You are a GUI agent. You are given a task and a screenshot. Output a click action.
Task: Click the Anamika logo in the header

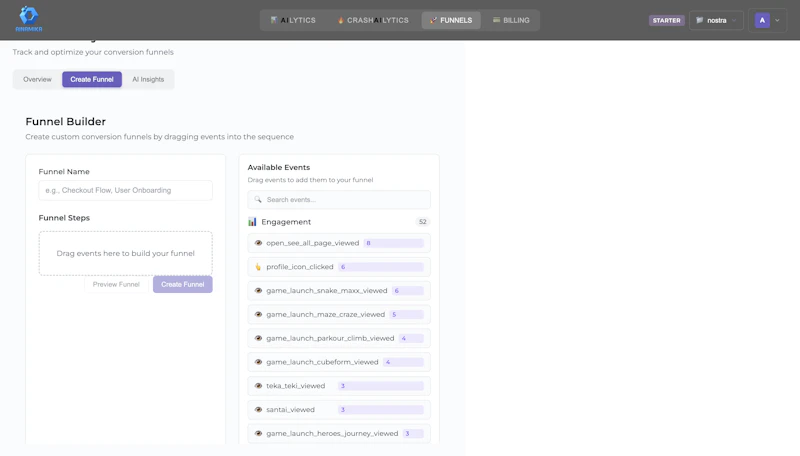coord(29,19)
